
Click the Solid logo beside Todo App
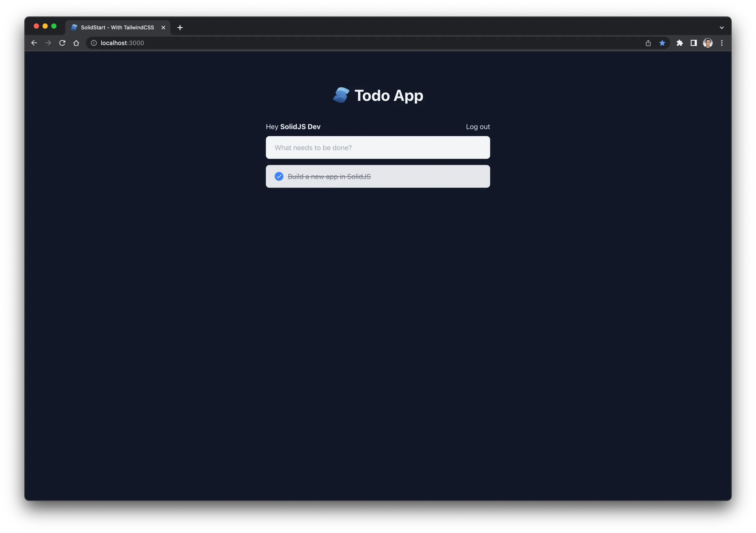341,95
